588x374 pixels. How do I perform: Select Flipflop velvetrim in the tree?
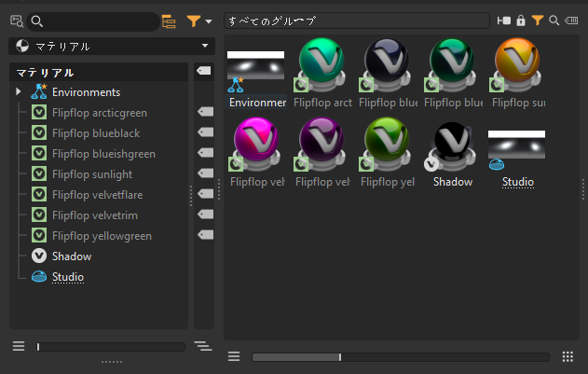click(x=95, y=215)
